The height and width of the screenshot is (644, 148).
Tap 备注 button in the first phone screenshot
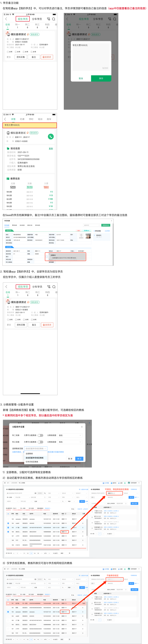34,57
